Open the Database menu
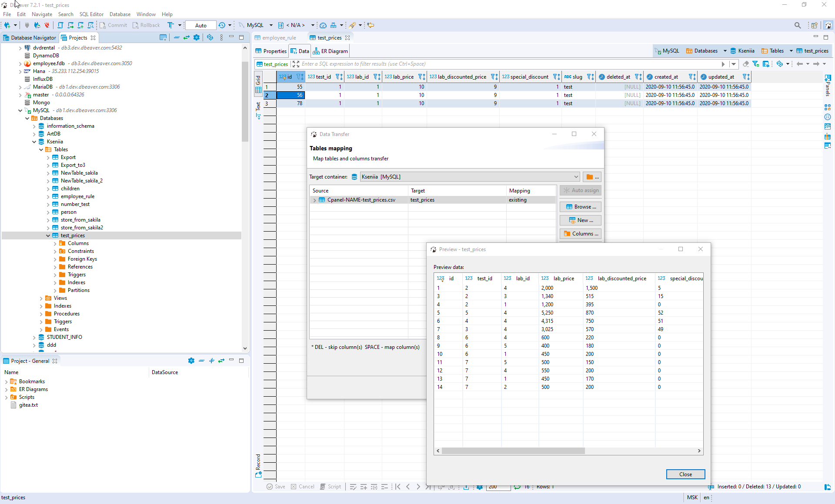 (120, 14)
